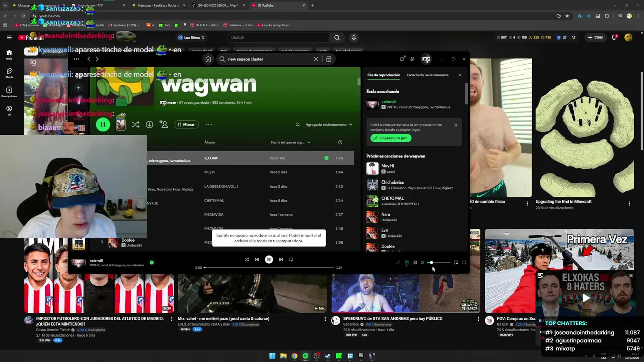Open Spotify three-dot app menu

tap(76, 59)
